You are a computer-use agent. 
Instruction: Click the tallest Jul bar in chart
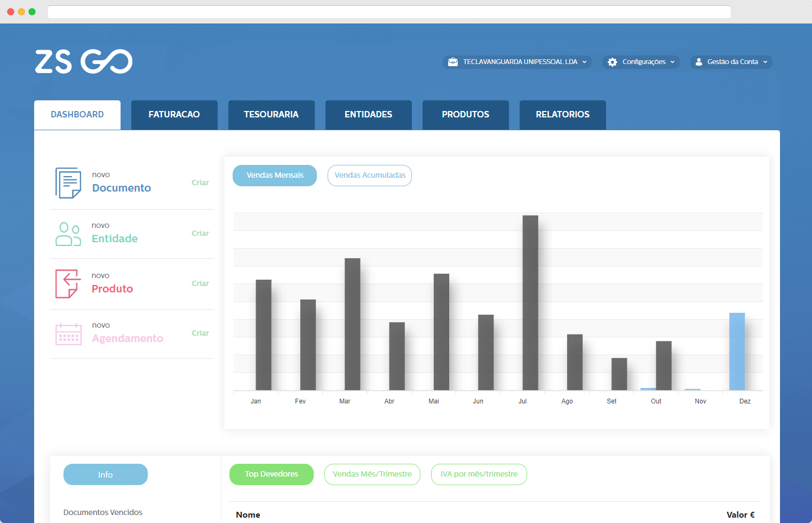530,303
